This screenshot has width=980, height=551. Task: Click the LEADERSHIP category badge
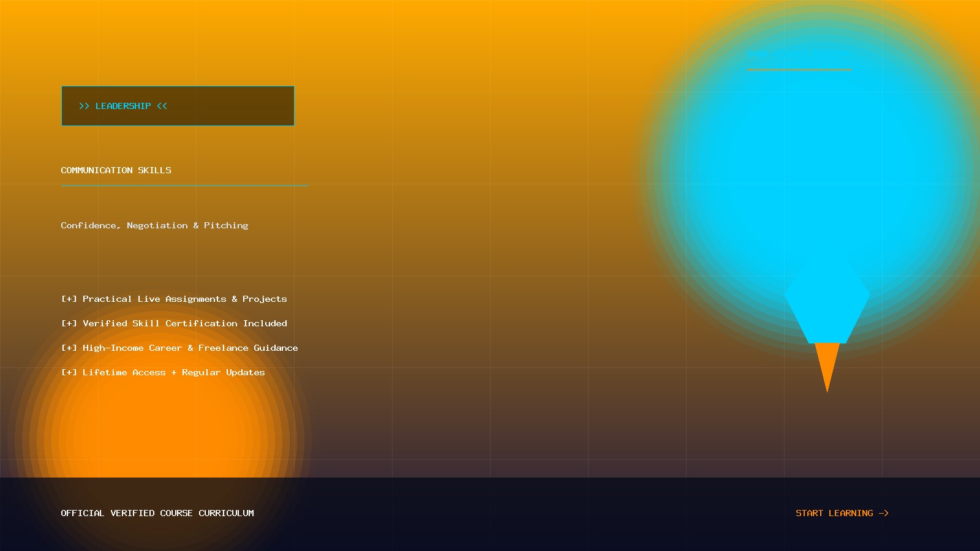[x=178, y=106]
